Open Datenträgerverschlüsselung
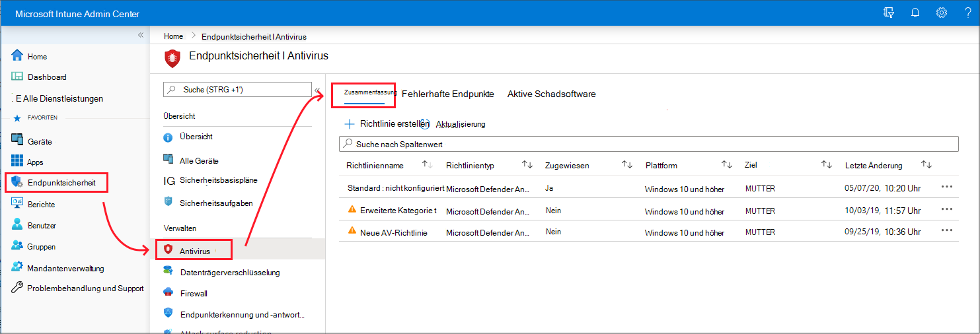This screenshot has width=980, height=334. tap(230, 272)
